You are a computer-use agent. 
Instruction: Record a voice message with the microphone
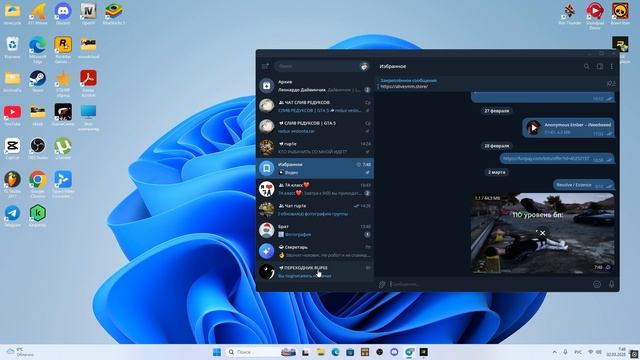pos(611,284)
